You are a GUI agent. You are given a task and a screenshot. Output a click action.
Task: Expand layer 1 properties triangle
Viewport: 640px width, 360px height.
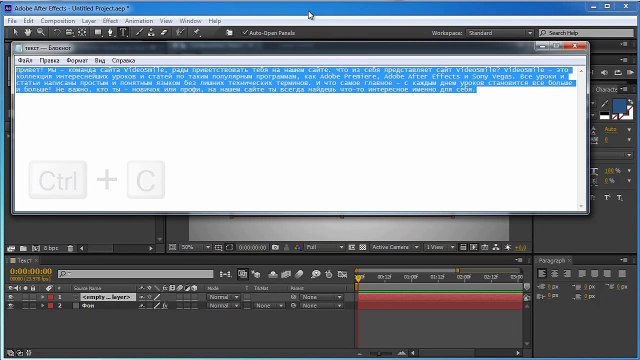coord(42,297)
